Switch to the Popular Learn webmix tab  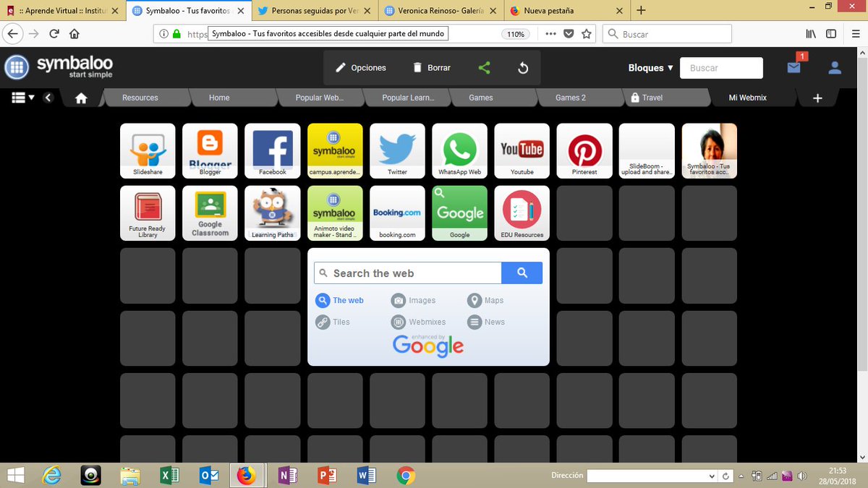[408, 98]
